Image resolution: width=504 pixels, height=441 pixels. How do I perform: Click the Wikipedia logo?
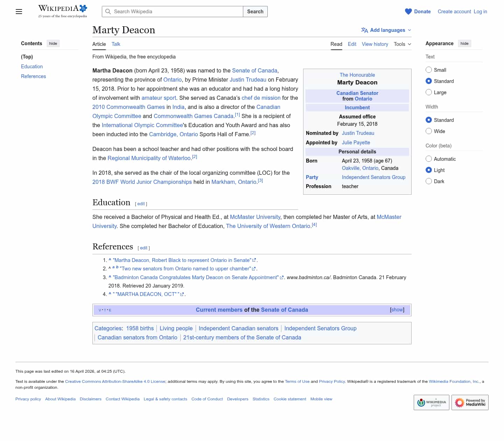pyautogui.click(x=63, y=11)
